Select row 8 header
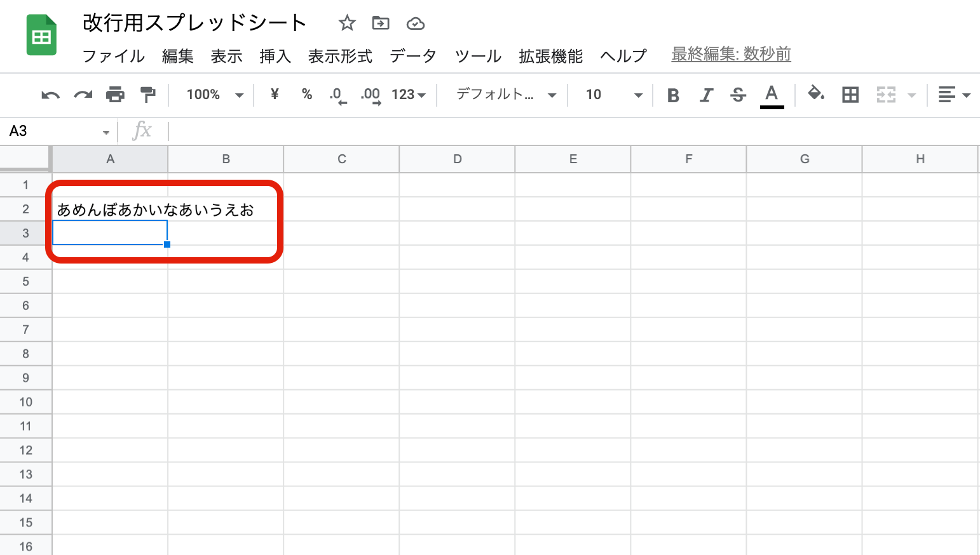This screenshot has height=555, width=980. 25,354
